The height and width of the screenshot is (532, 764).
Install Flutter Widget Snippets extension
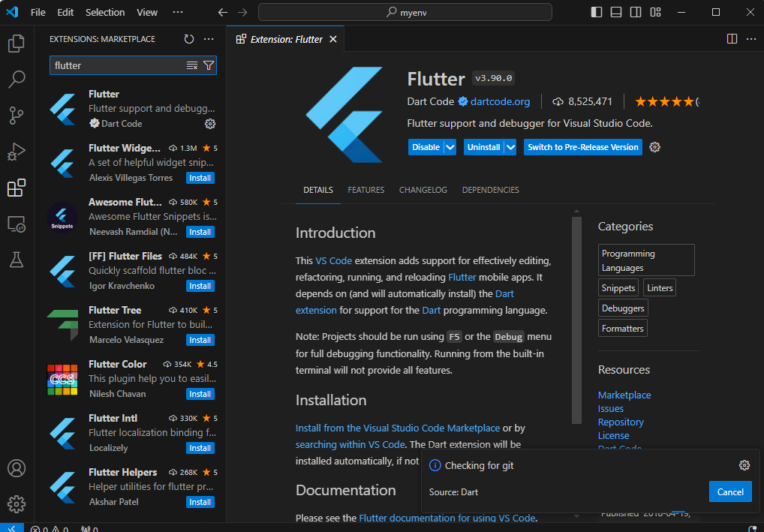pyautogui.click(x=200, y=178)
